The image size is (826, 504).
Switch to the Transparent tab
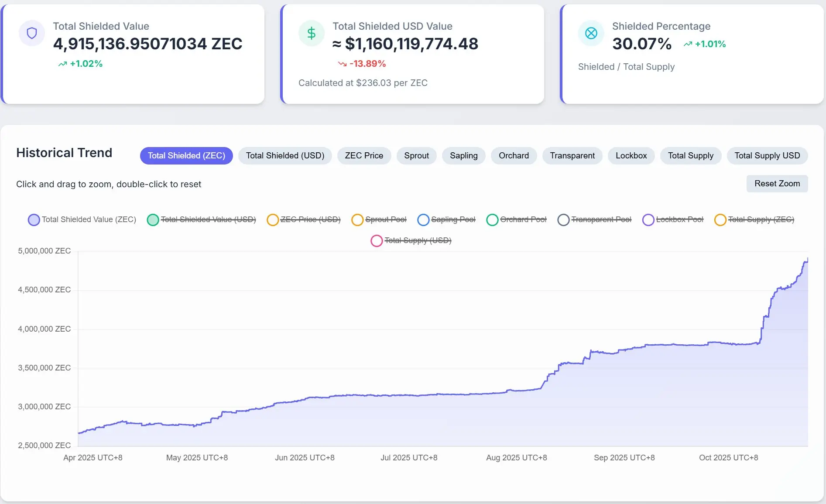[x=572, y=156]
